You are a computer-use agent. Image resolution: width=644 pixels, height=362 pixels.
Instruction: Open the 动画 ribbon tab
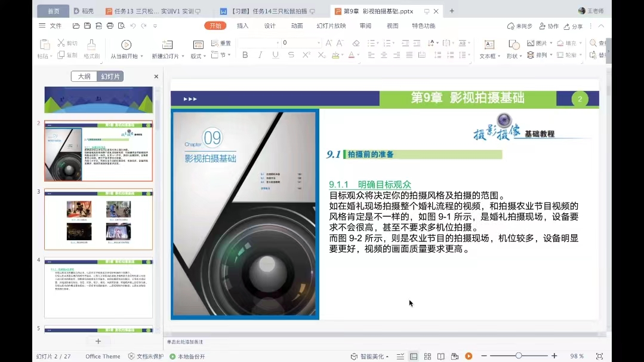point(297,26)
